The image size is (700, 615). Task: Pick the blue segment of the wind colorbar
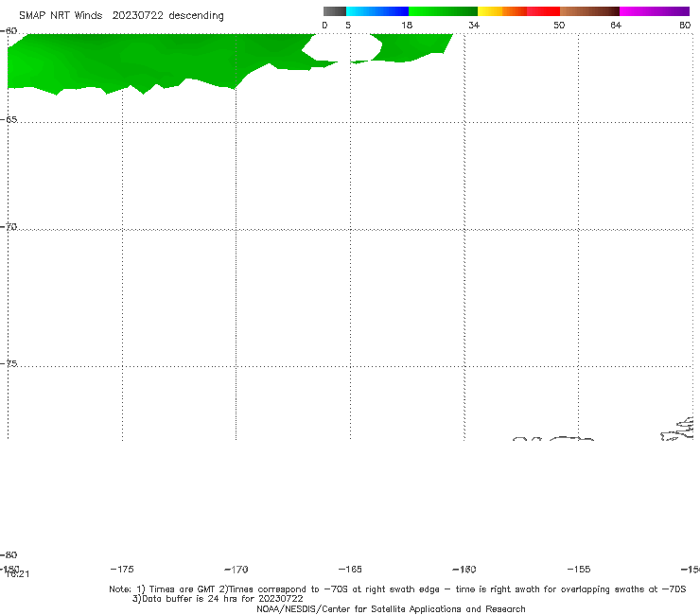[377, 11]
